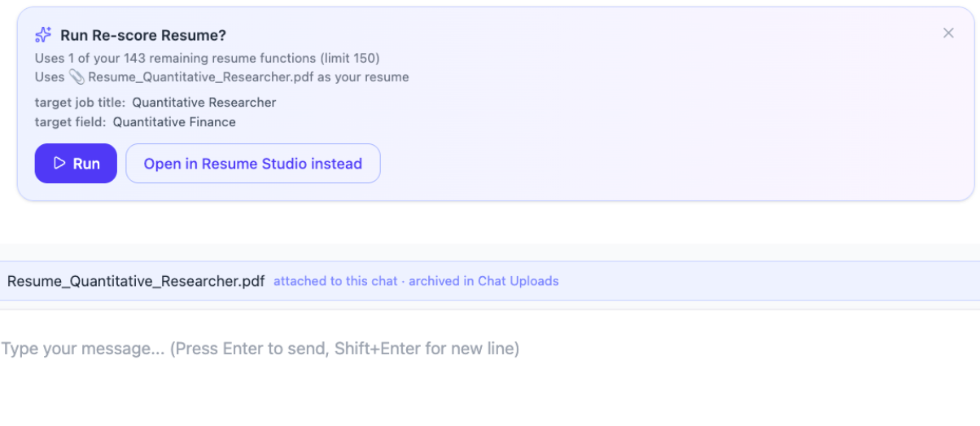Click the Run button label text

tap(86, 164)
